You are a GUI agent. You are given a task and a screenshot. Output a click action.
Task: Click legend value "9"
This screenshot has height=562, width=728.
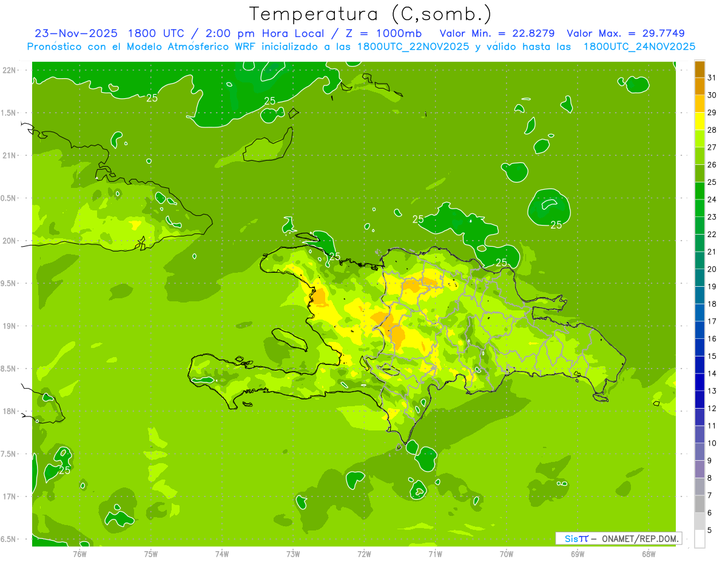point(710,460)
